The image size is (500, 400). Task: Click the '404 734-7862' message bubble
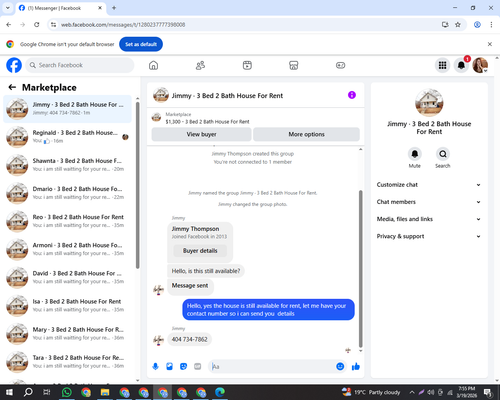tap(189, 339)
